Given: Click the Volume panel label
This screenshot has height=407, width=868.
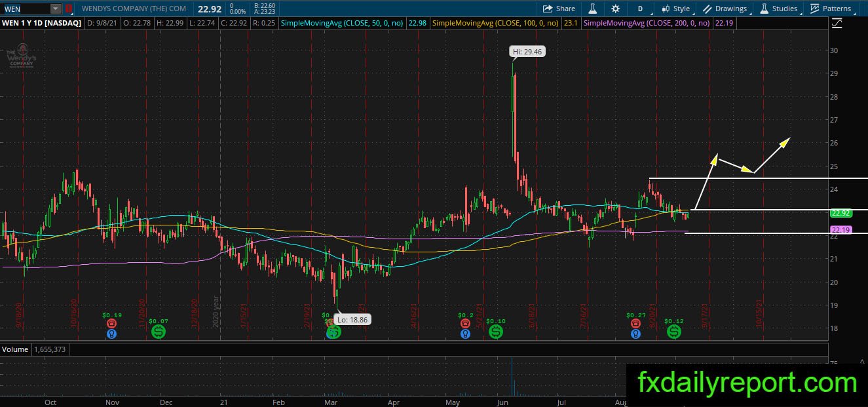Looking at the screenshot, I should click(x=15, y=349).
